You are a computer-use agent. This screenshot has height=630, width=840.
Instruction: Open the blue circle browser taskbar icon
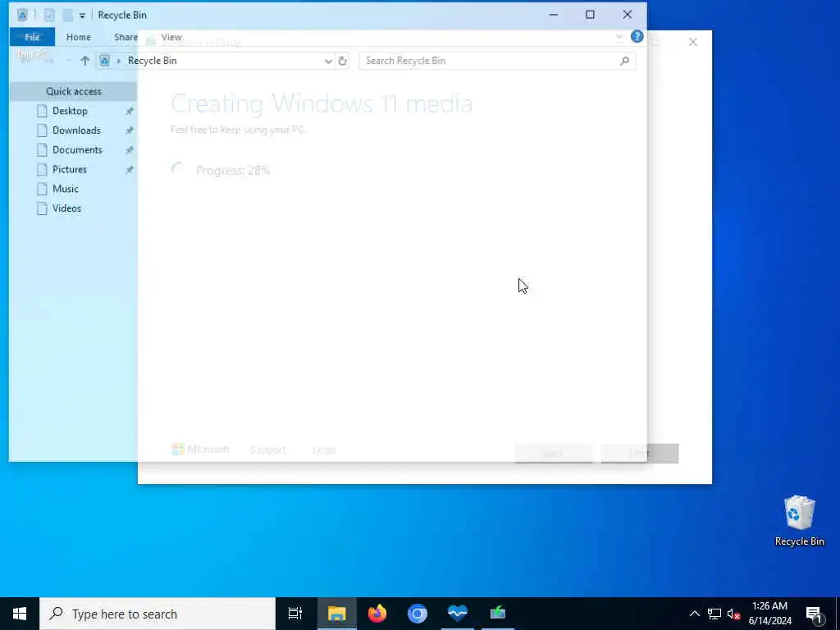tap(418, 614)
